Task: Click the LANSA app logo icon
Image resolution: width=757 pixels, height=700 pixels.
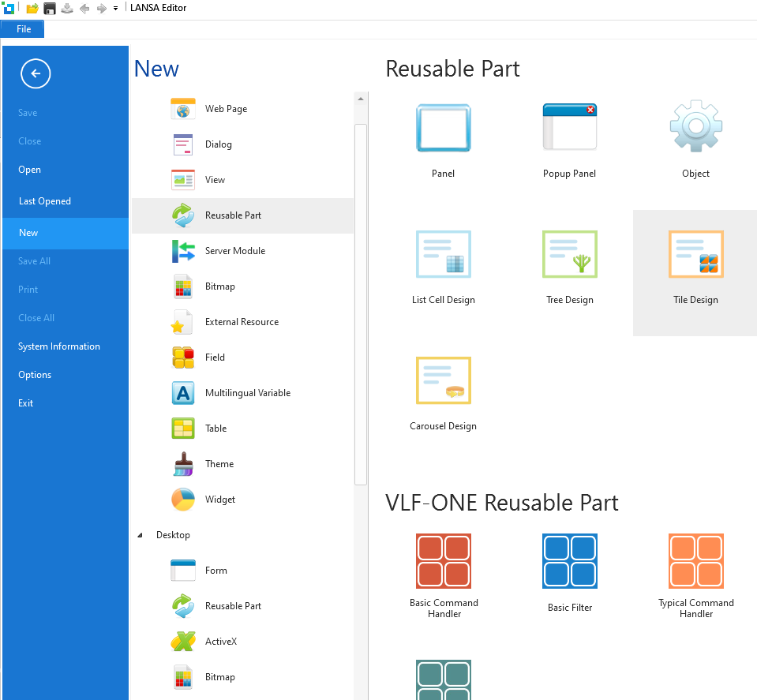Action: 9,8
